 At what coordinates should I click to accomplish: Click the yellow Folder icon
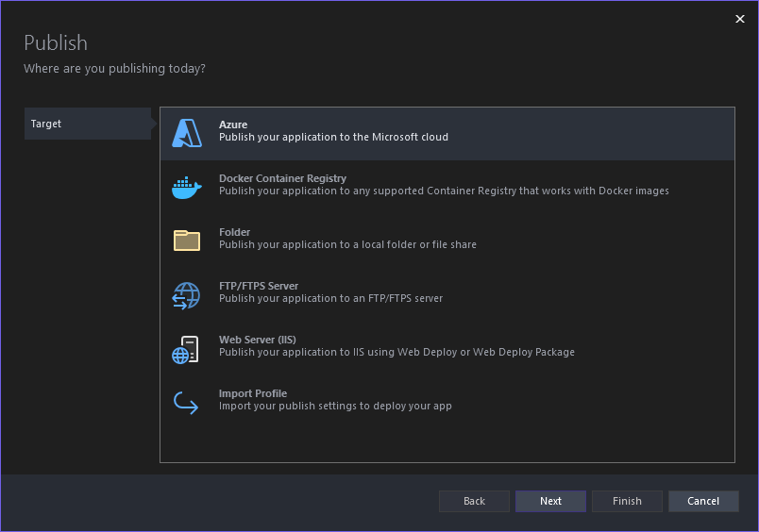pos(187,241)
